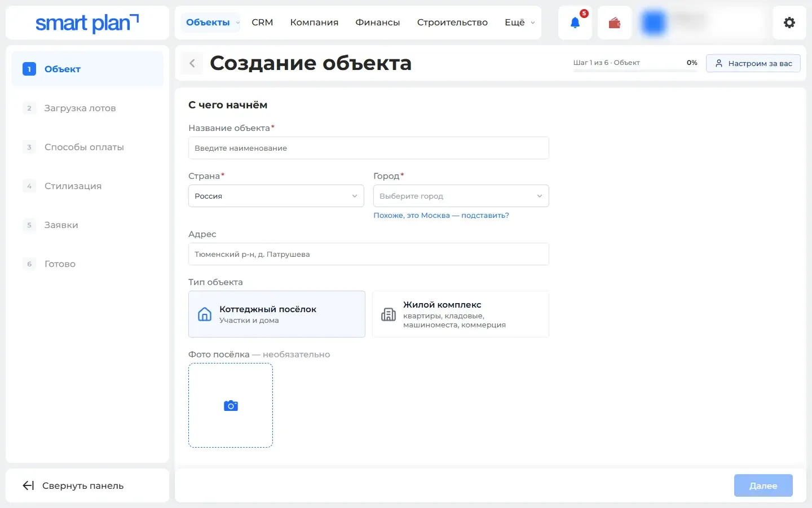Open the notifications bell
This screenshot has height=508, width=812.
click(x=575, y=23)
